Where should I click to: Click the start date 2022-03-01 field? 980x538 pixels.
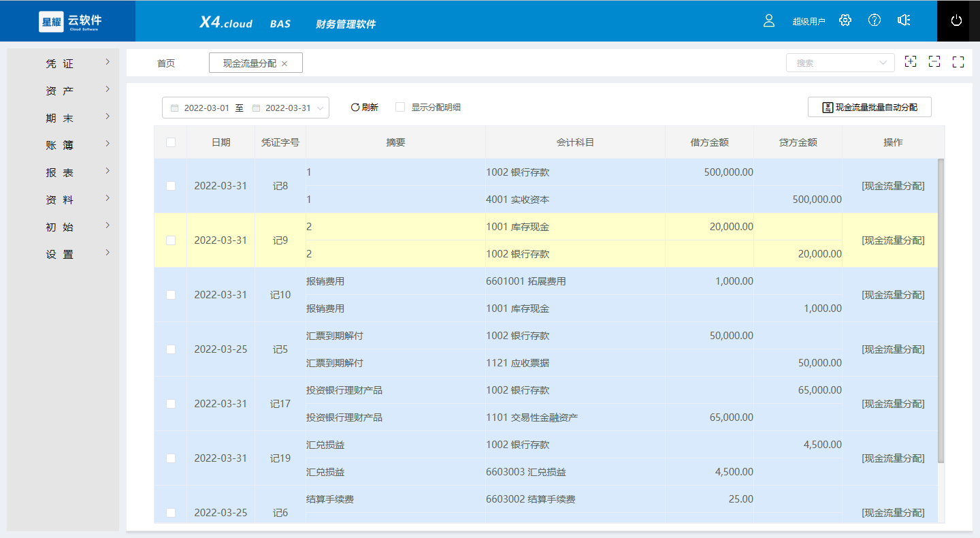click(x=207, y=108)
